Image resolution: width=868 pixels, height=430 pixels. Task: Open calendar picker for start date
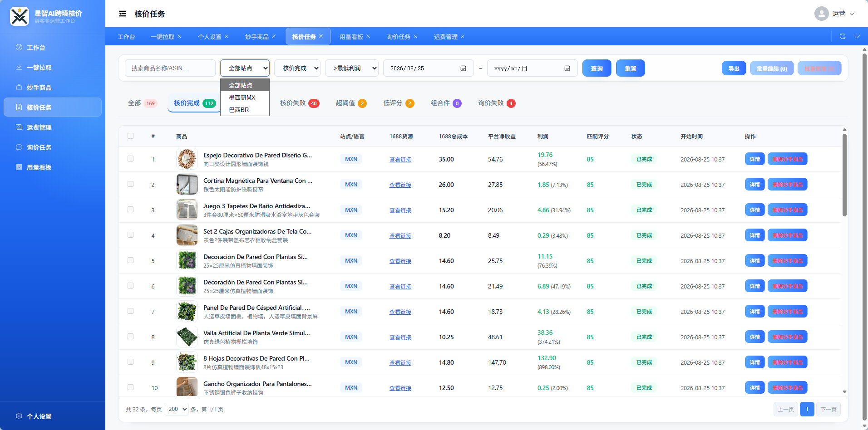[x=463, y=68]
